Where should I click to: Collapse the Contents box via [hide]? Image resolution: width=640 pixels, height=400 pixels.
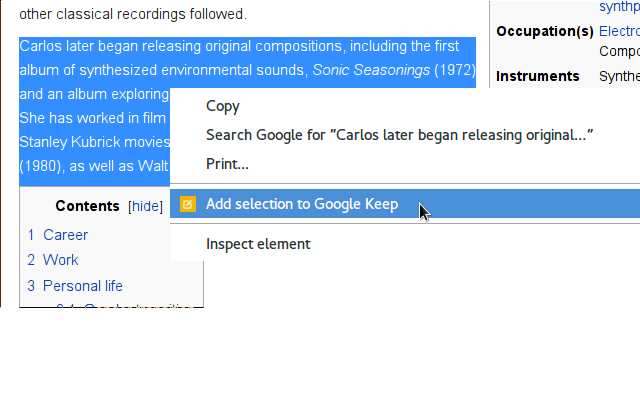coord(145,206)
